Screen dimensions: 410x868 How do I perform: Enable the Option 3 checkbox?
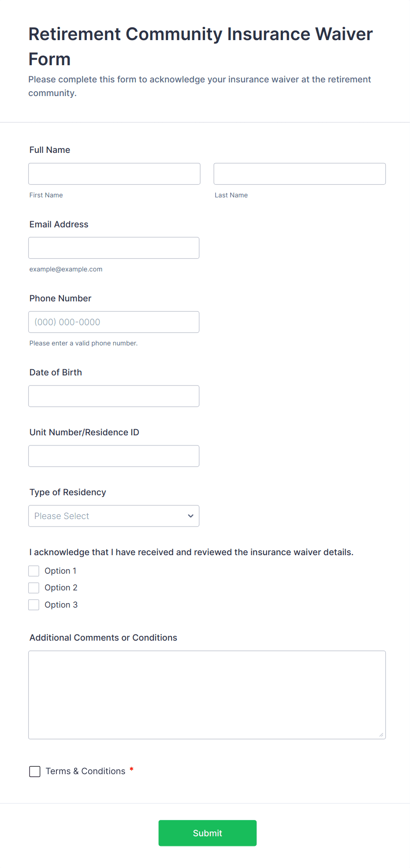point(34,605)
